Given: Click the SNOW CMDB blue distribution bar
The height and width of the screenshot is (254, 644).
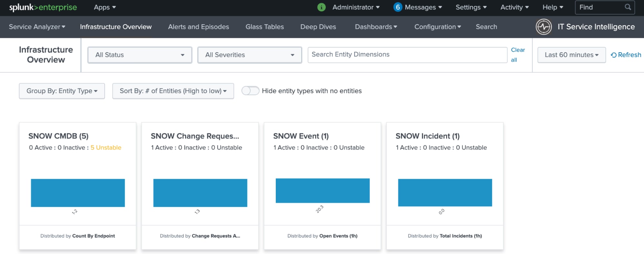Looking at the screenshot, I should coord(78,193).
